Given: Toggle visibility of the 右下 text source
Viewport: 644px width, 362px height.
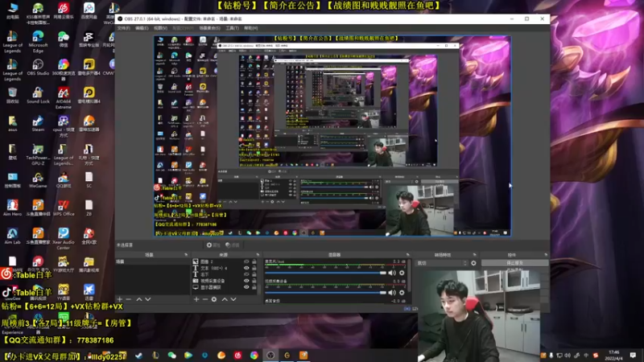Looking at the screenshot, I should point(246,274).
